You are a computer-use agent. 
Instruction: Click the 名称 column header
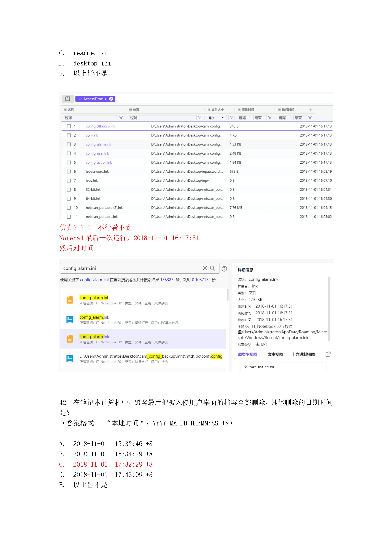click(x=69, y=109)
